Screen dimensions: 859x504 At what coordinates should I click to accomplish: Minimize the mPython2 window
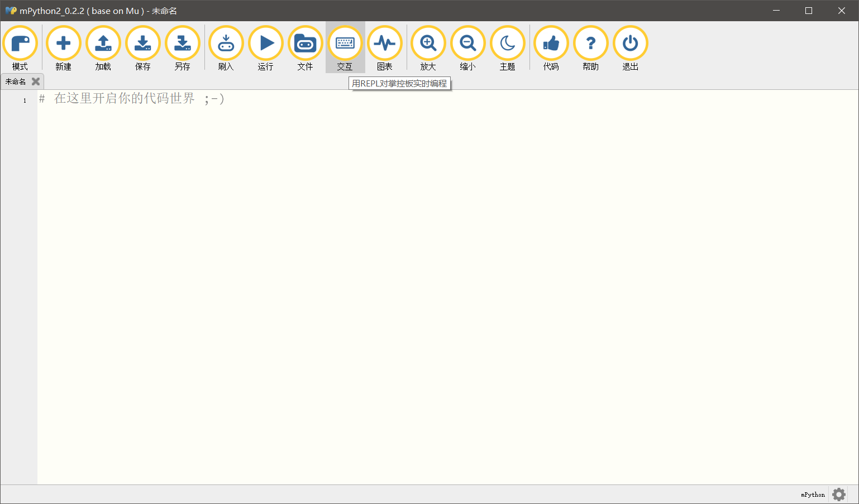coord(776,11)
